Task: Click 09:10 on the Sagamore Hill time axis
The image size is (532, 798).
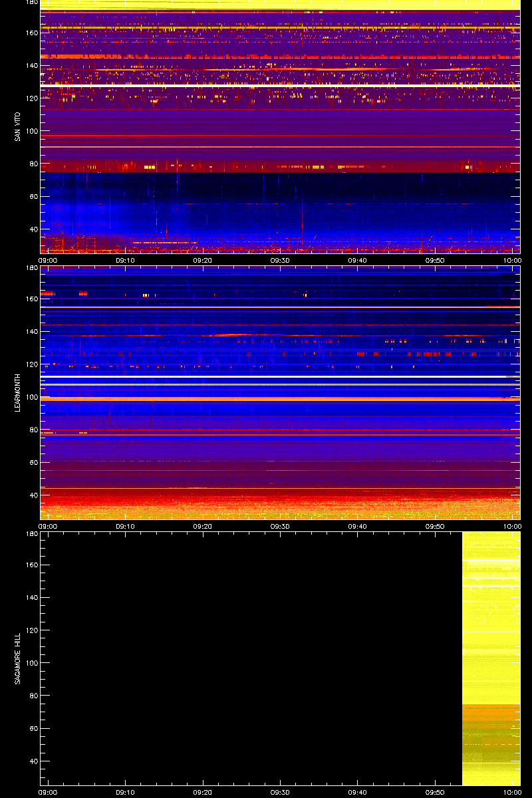Action: tap(125, 793)
